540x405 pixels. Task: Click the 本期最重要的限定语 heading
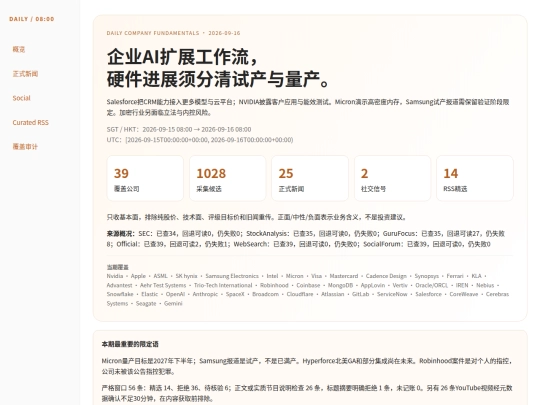click(130, 344)
